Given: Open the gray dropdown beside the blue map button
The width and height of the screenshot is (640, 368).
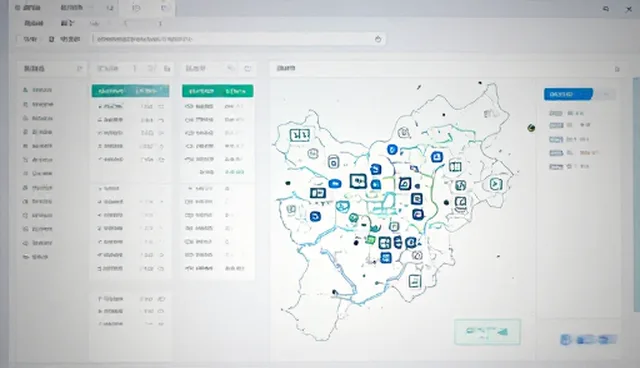Looking at the screenshot, I should point(605,94).
